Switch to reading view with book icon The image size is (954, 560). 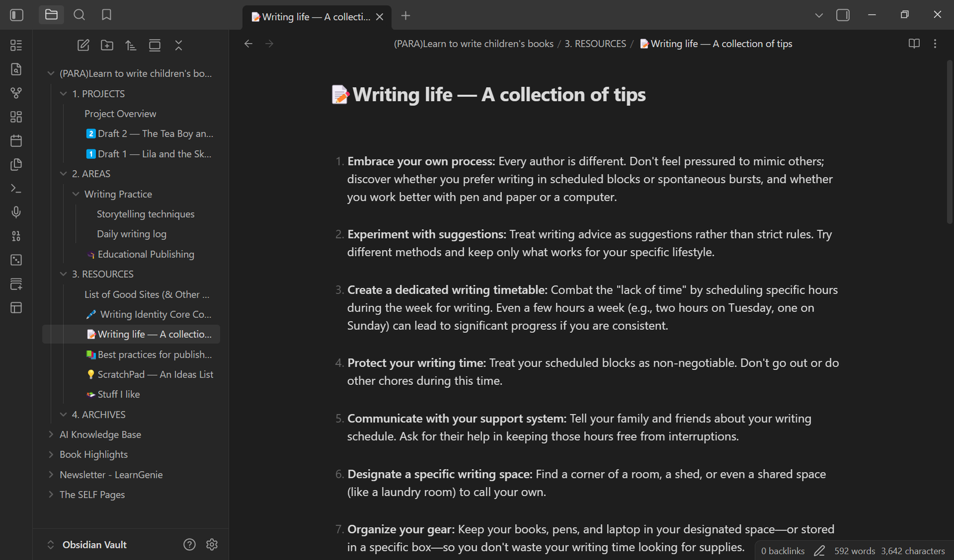coord(914,43)
